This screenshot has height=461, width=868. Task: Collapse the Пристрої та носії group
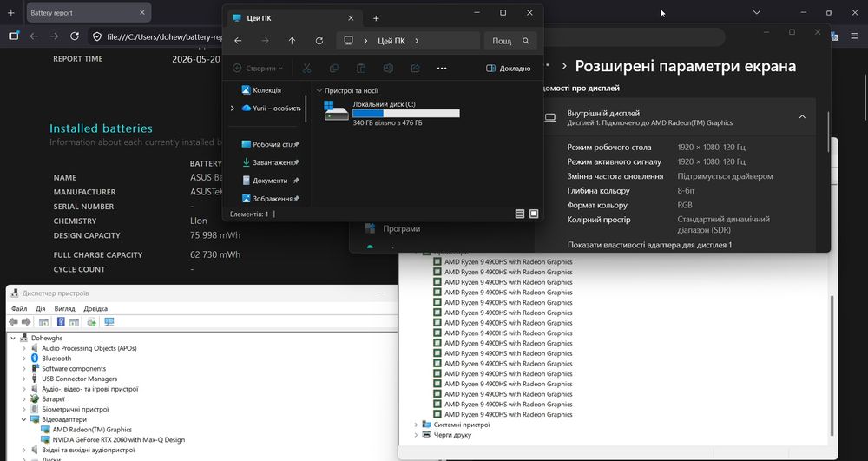(319, 91)
